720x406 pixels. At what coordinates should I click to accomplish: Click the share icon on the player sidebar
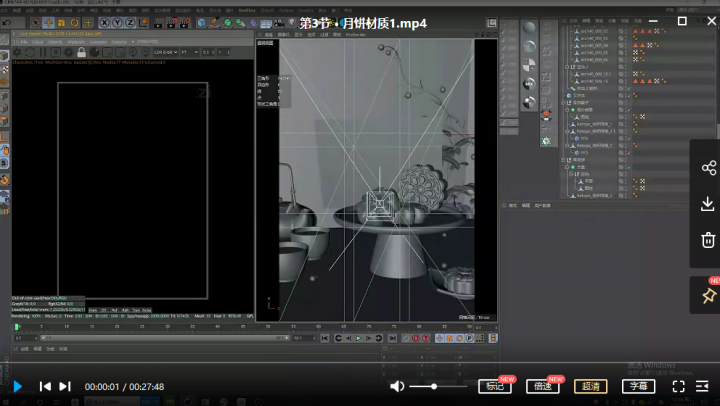pyautogui.click(x=708, y=168)
